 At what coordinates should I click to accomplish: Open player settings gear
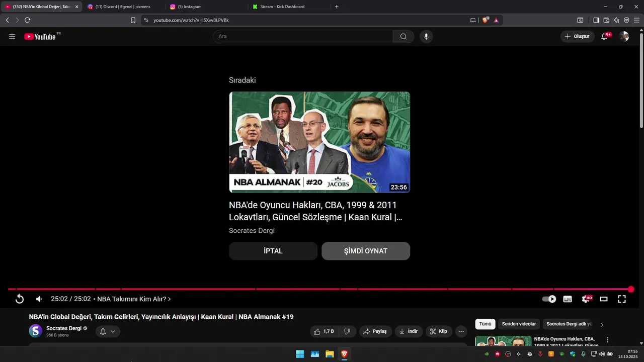click(586, 299)
